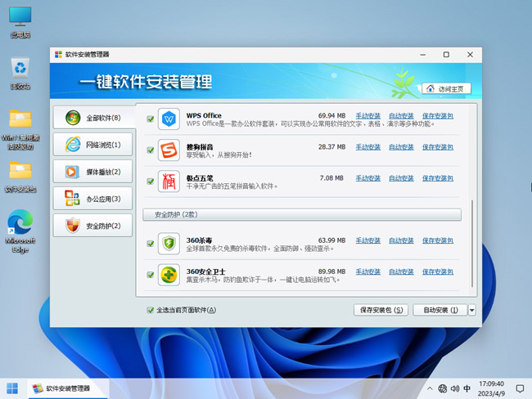The image size is (532, 399).
Task: Click 保存安装包 (S) button
Action: tap(381, 310)
